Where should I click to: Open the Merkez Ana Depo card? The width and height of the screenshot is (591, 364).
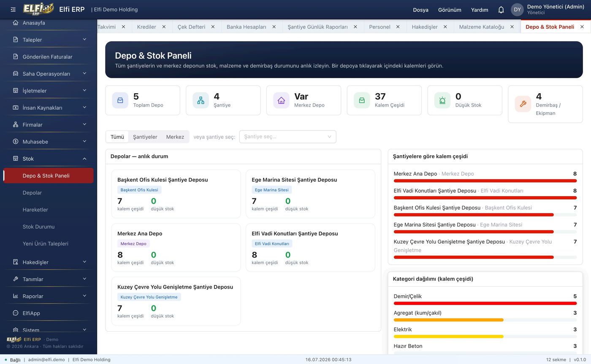(x=176, y=248)
